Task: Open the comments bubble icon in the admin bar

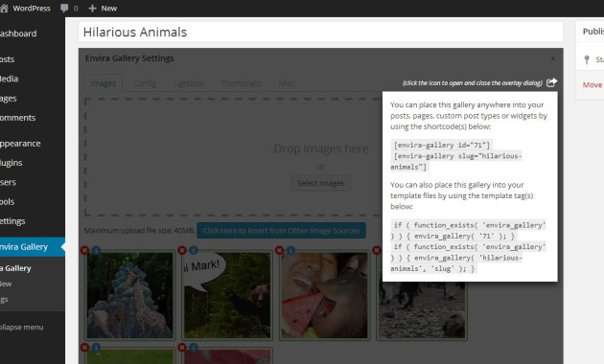Action: [x=64, y=8]
